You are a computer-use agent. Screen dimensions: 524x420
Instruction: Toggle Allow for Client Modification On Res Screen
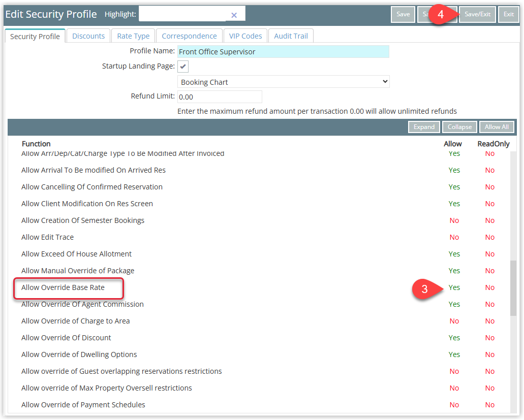pos(454,204)
